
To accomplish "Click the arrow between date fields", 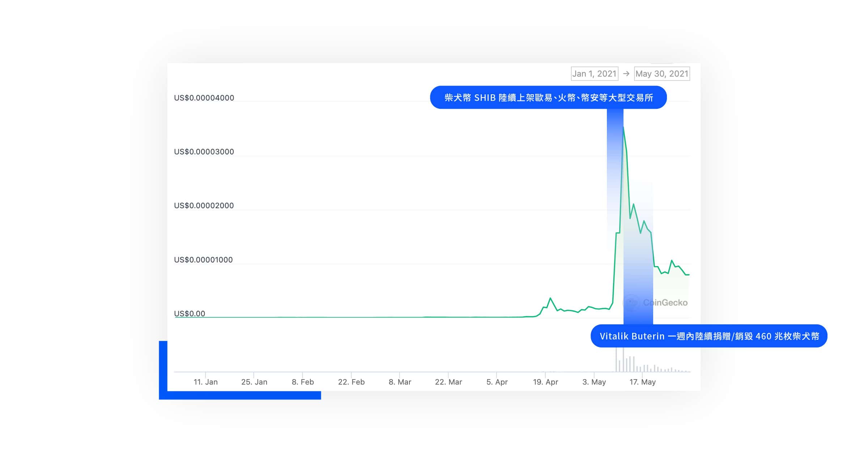I will [x=626, y=74].
